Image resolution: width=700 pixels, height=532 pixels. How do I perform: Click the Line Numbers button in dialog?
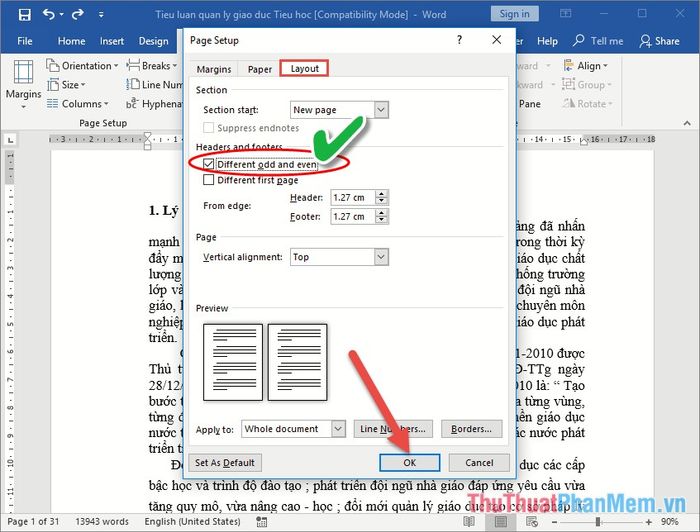click(392, 428)
